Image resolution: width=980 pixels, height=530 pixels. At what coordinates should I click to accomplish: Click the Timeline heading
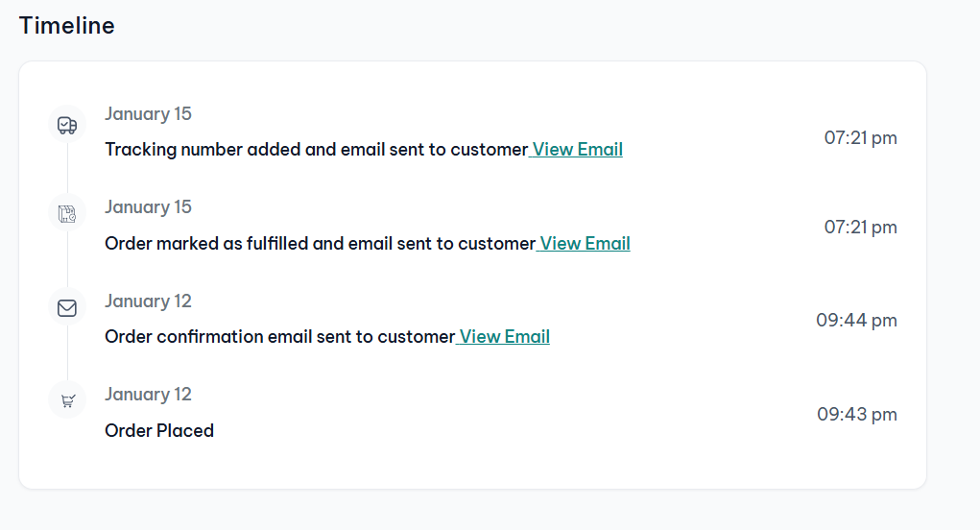coord(67,26)
